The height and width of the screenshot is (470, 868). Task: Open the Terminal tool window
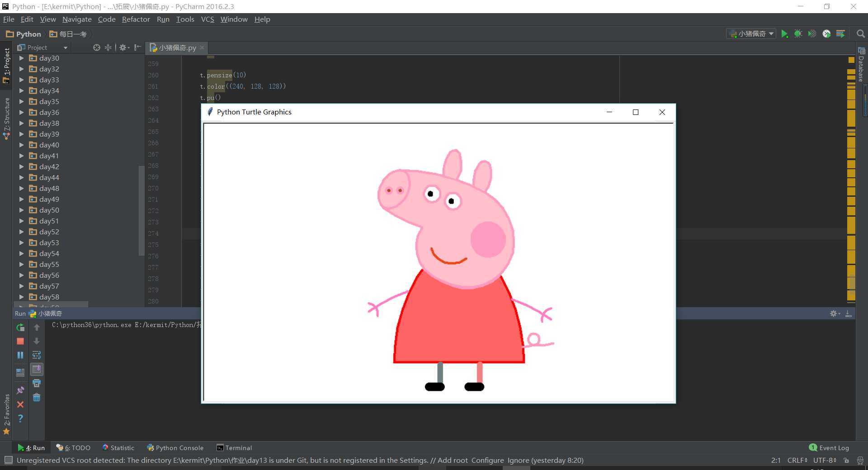point(234,448)
